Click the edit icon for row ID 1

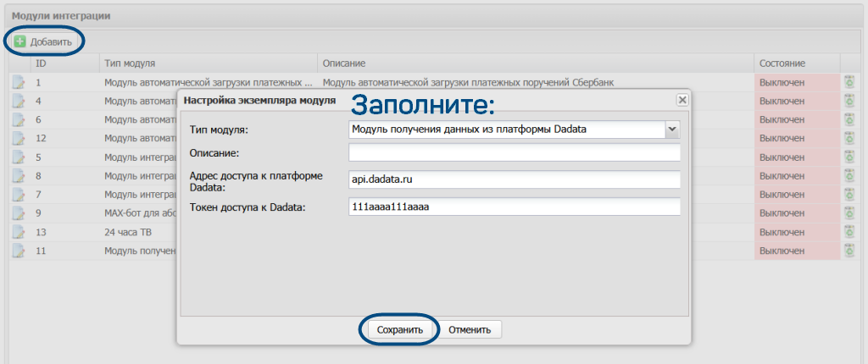click(19, 82)
